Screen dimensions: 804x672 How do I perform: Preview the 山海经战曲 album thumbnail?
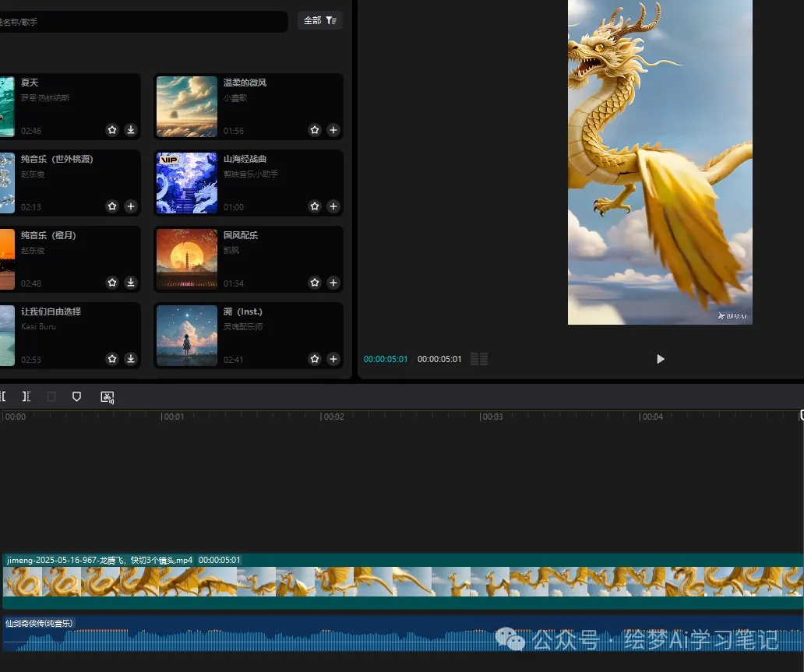(x=187, y=183)
